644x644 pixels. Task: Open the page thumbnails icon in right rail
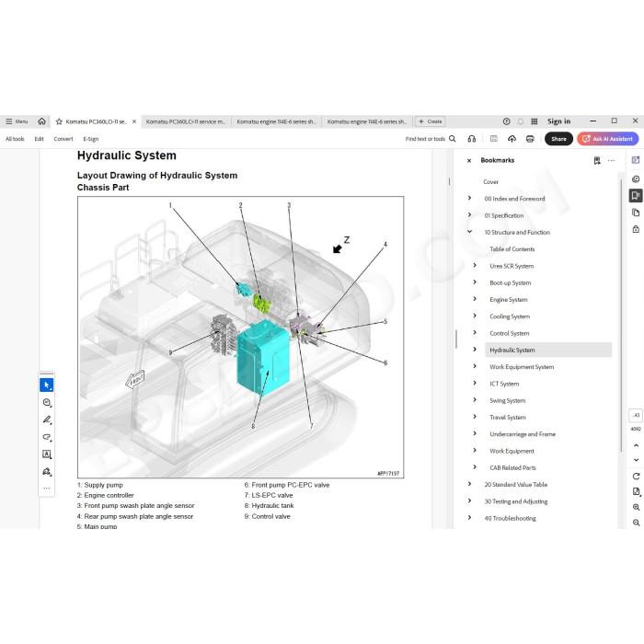coord(636,213)
